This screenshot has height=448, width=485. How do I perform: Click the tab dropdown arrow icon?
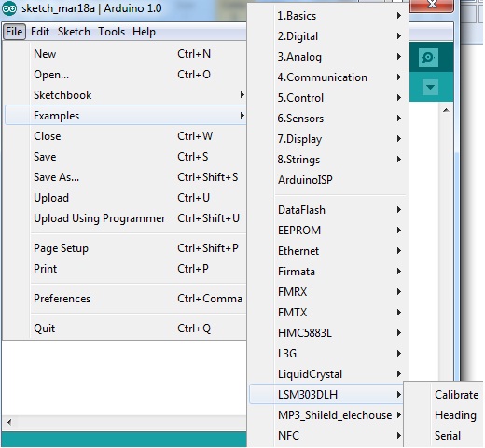point(430,87)
